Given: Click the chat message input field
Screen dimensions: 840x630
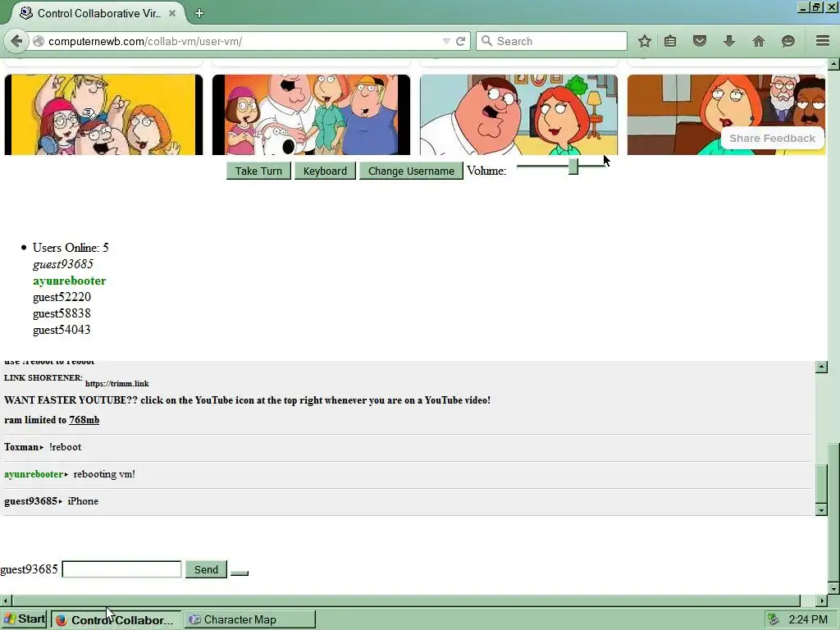Looking at the screenshot, I should tap(121, 569).
